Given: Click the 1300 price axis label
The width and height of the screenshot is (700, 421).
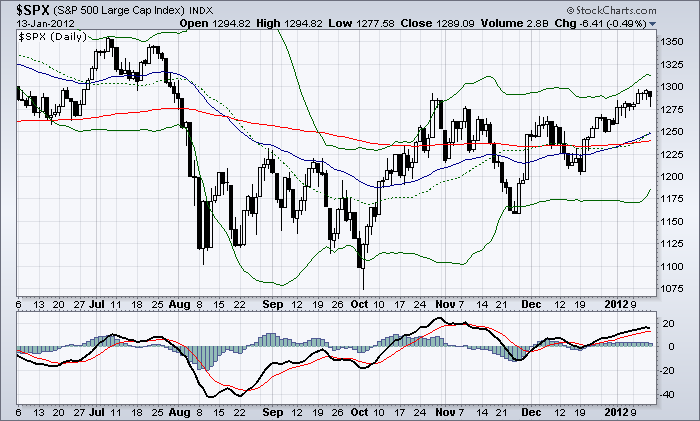Looking at the screenshot, I should 672,87.
